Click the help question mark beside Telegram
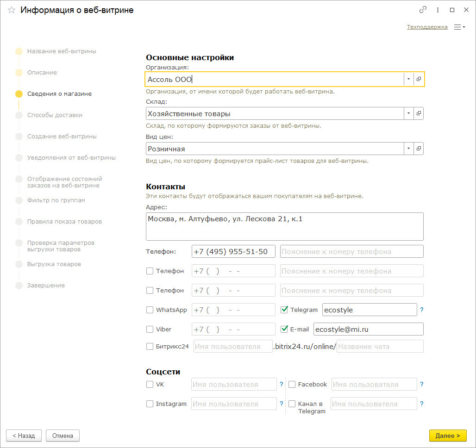 422,310
